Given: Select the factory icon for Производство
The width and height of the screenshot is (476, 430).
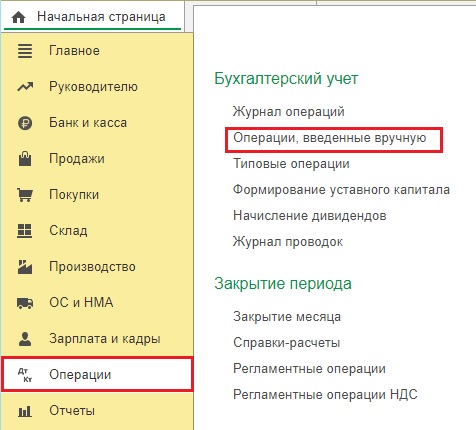Looking at the screenshot, I should [25, 267].
